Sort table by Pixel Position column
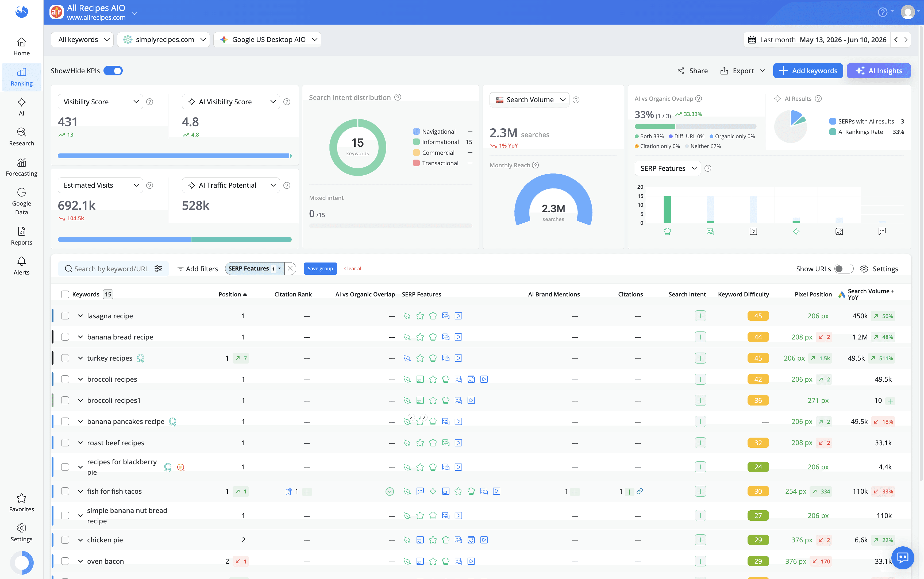This screenshot has height=579, width=924. (813, 294)
